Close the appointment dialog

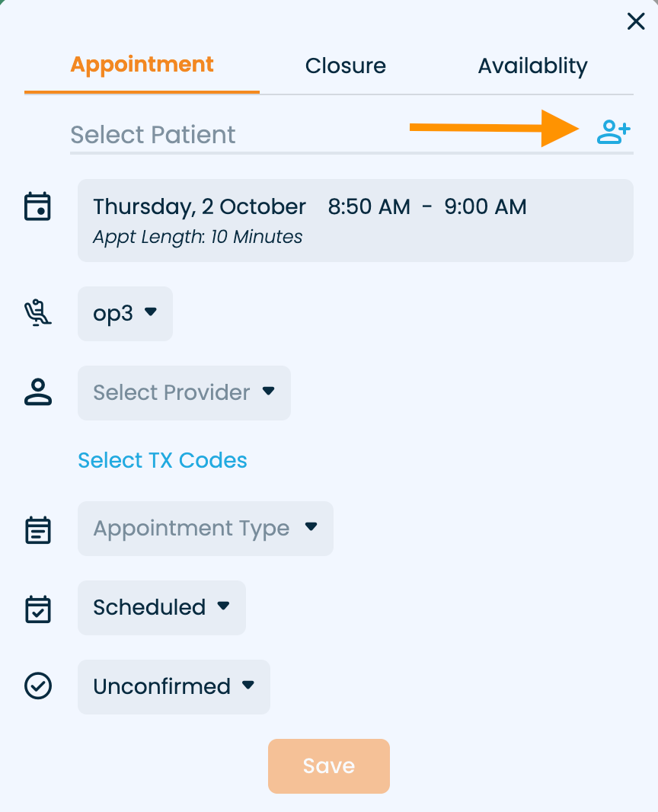point(635,21)
